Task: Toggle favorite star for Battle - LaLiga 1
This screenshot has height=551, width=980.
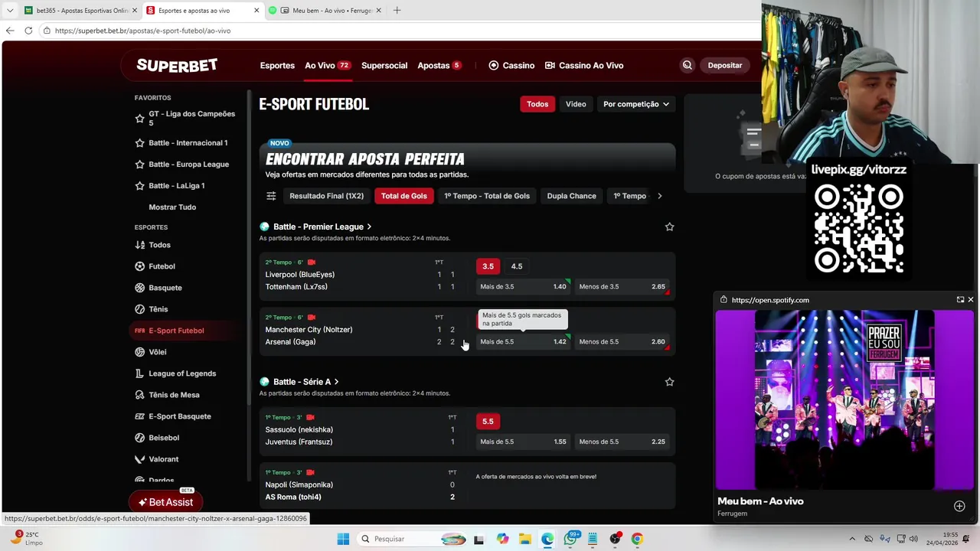Action: pyautogui.click(x=139, y=186)
